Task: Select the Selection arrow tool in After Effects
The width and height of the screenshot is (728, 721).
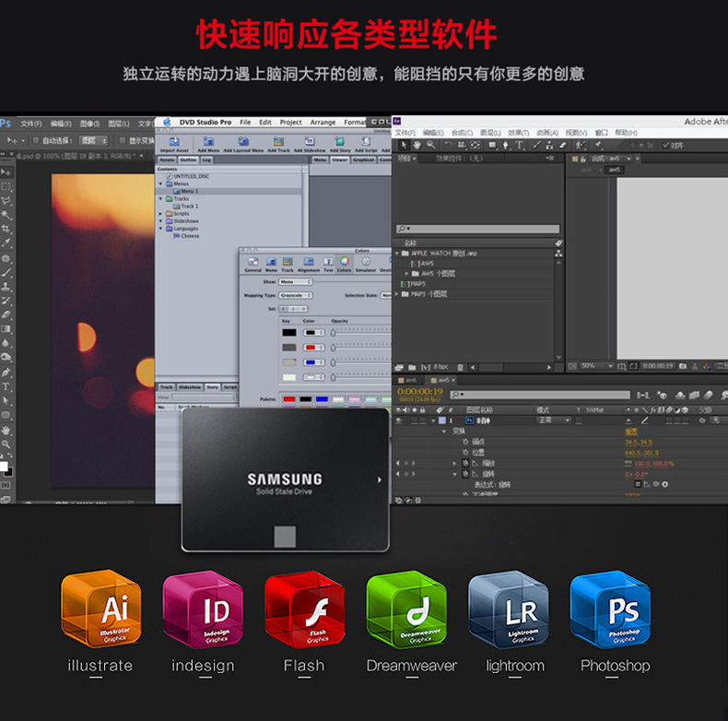Action: [x=404, y=145]
